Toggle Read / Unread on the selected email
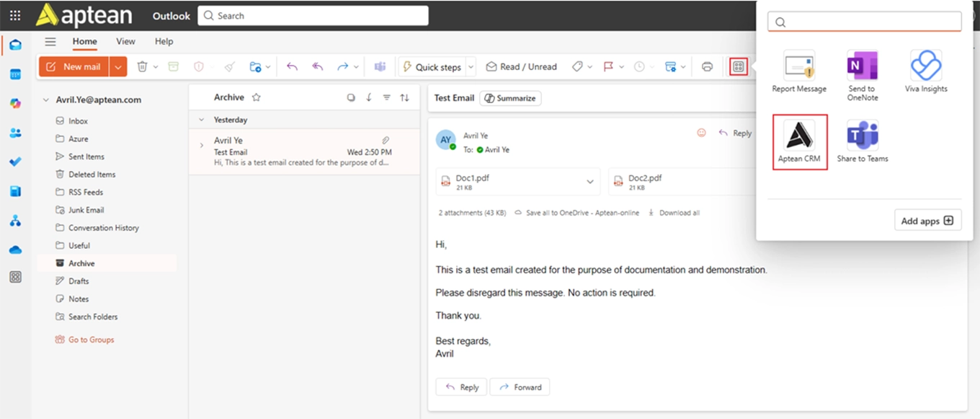The image size is (980, 419). 522,66
